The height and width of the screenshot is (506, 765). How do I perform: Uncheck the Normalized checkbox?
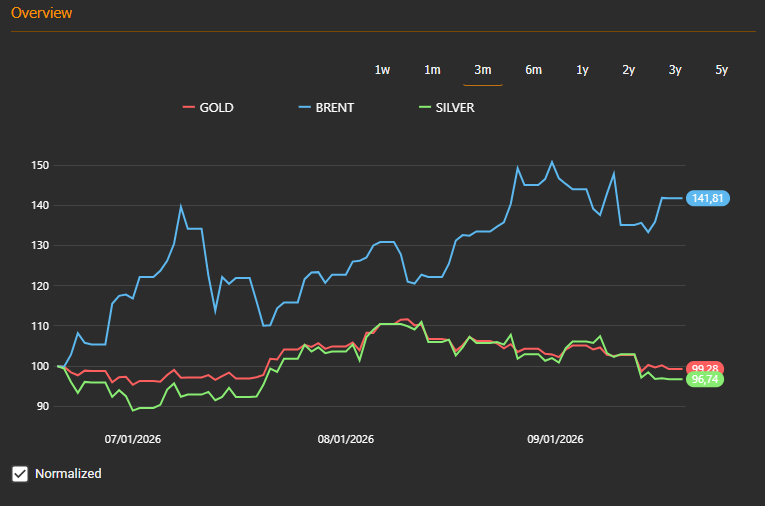(20, 473)
